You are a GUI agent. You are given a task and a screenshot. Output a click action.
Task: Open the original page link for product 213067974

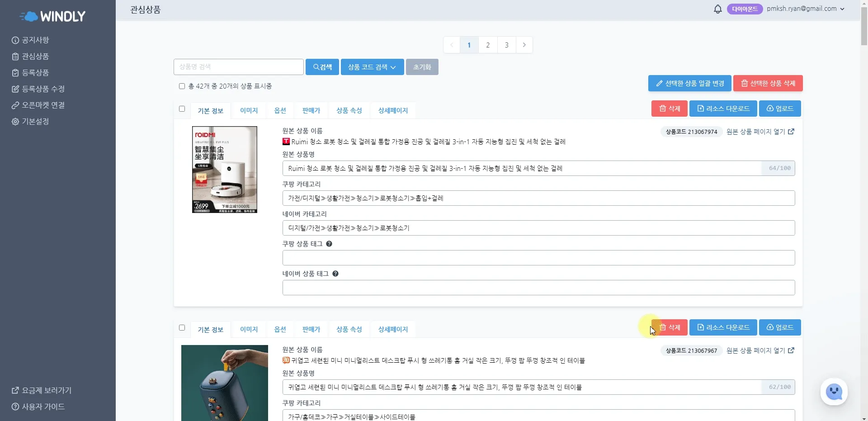[x=760, y=132]
